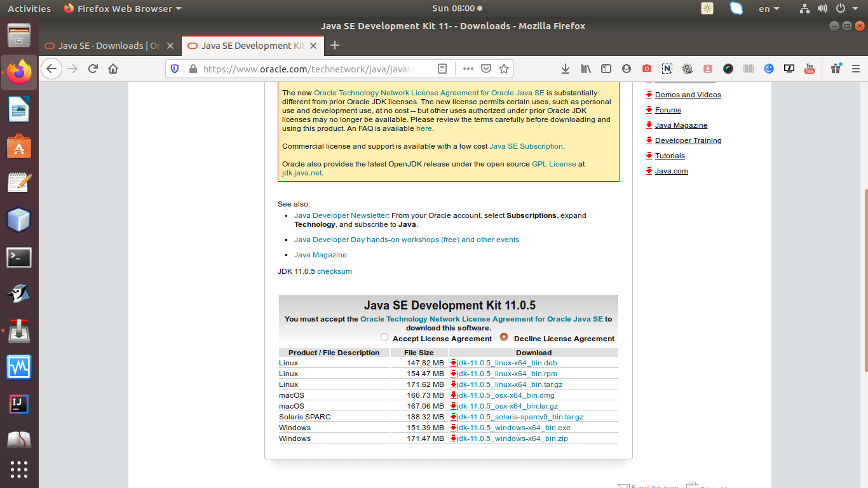The image size is (868, 488).
Task: Open IntelliJ IDEA from the dock
Action: 19,403
